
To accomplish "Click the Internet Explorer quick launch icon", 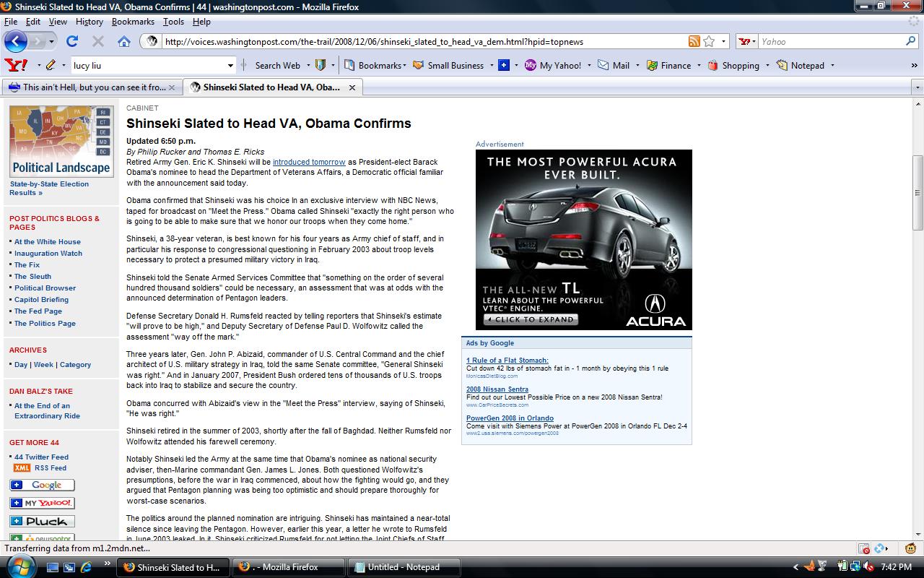I will [85, 567].
